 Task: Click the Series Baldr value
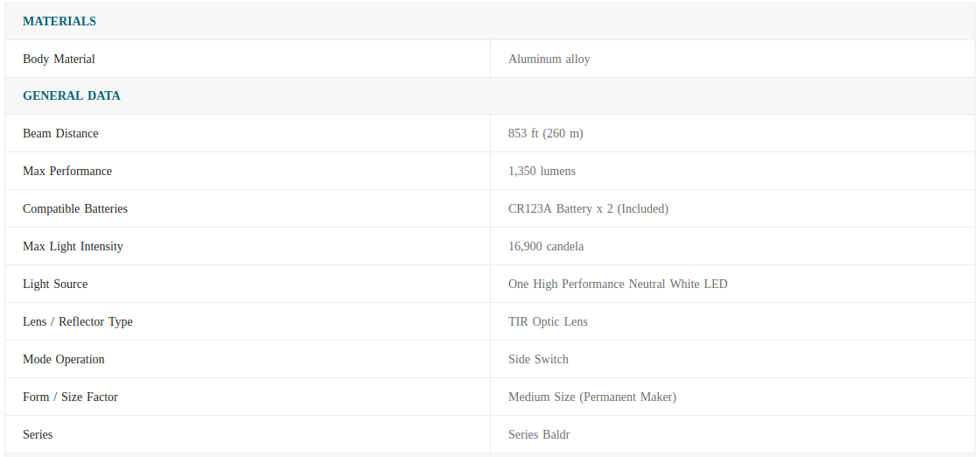coord(539,434)
